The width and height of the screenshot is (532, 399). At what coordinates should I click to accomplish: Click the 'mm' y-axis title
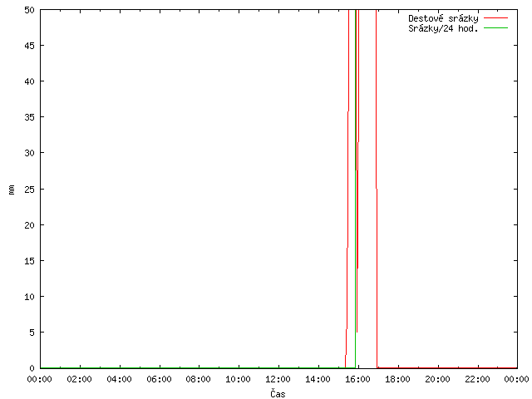tap(12, 190)
